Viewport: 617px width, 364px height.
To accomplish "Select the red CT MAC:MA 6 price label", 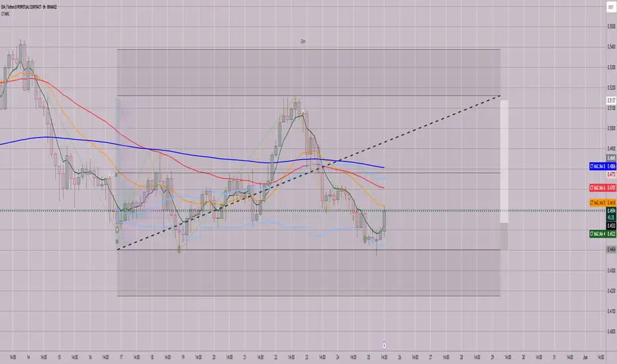I will click(x=602, y=188).
